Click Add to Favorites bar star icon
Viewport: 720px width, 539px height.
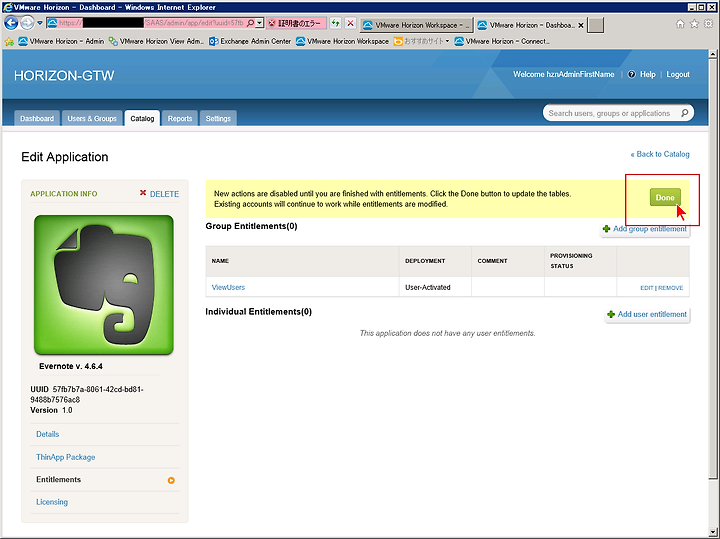(9, 42)
